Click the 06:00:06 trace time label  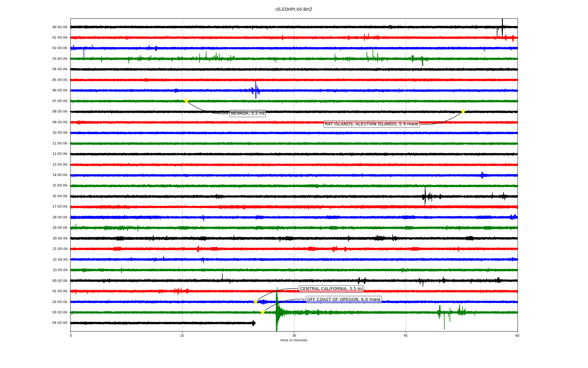coord(60,90)
